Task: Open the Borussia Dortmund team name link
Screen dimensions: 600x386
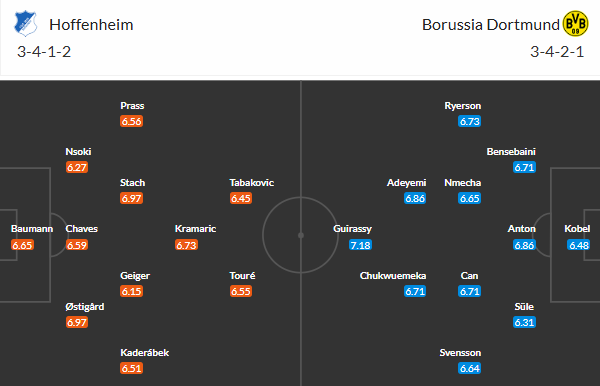Action: pos(491,25)
